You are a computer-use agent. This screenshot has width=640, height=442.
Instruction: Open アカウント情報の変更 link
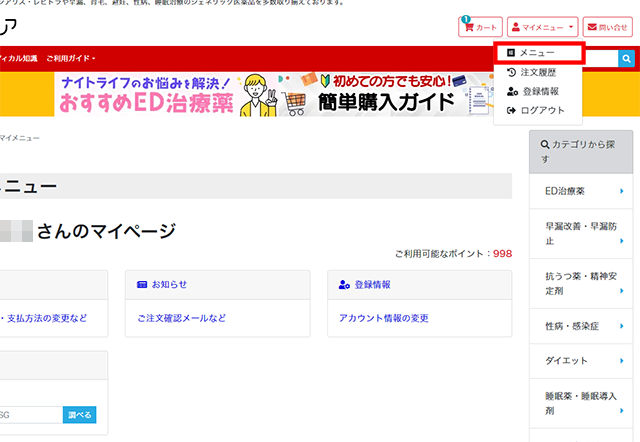[x=384, y=318]
